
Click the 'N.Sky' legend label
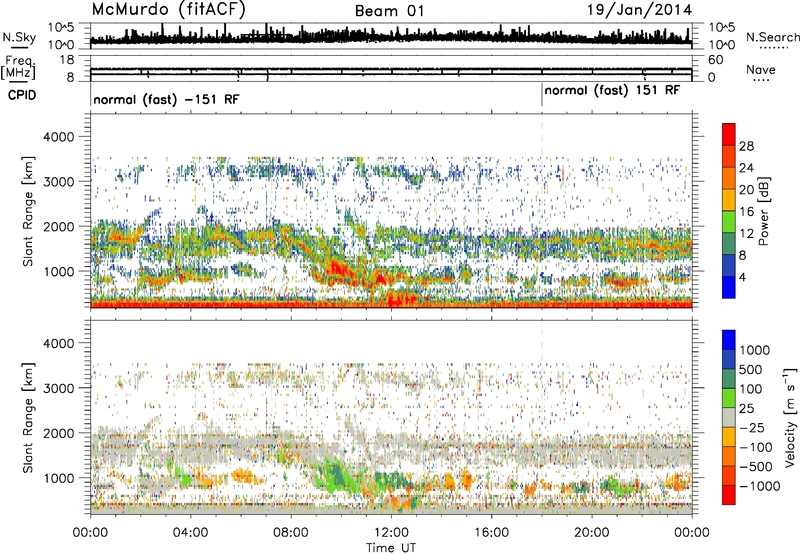[19, 37]
